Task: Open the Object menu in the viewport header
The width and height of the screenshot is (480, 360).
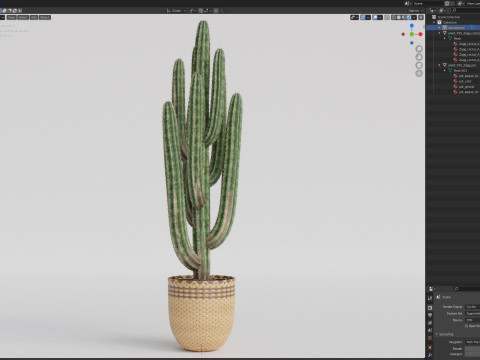Action: point(45,17)
